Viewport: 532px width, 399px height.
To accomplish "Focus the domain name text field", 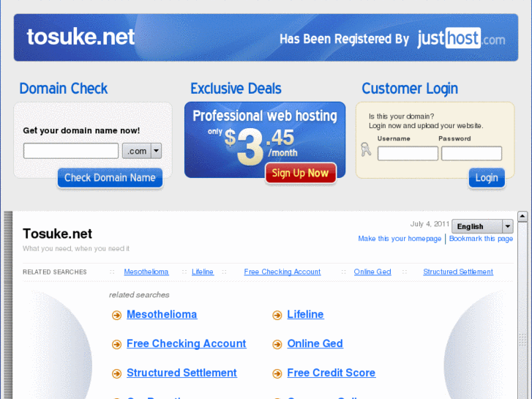I will [x=71, y=151].
